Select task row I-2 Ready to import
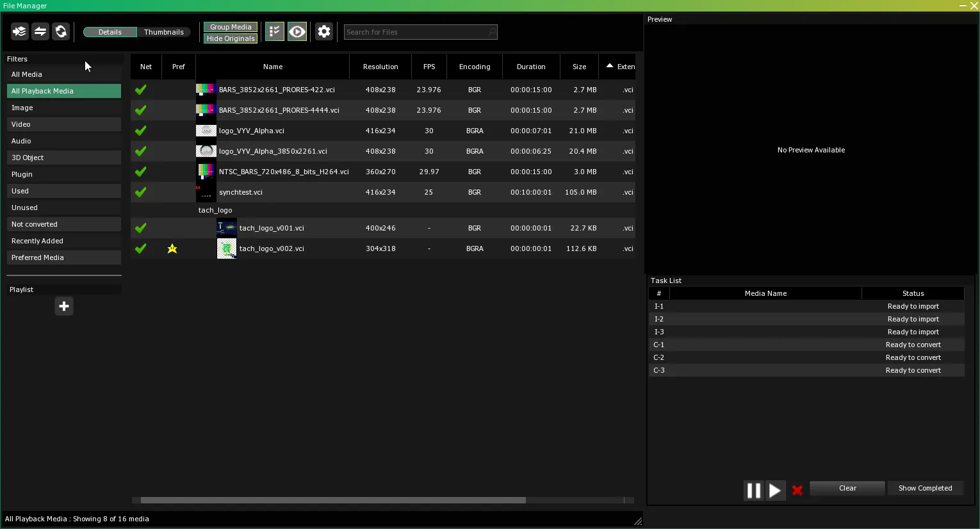The height and width of the screenshot is (529, 980). (806, 319)
